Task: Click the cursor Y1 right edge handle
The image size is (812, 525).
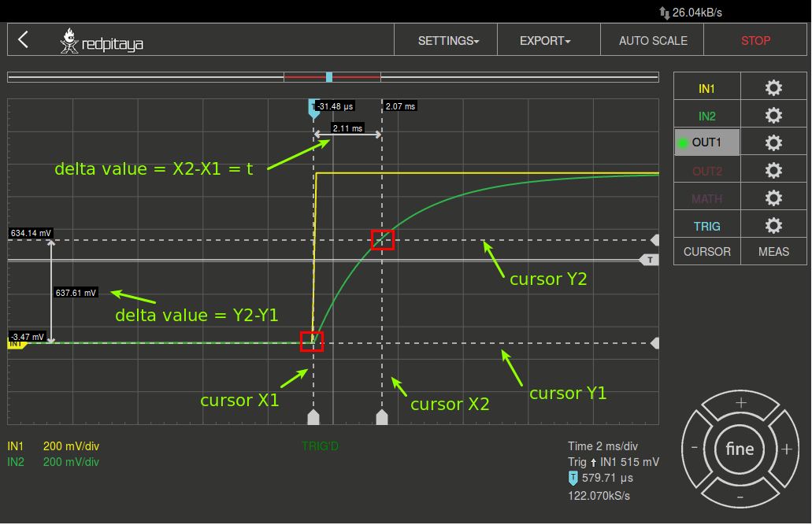Action: click(655, 342)
